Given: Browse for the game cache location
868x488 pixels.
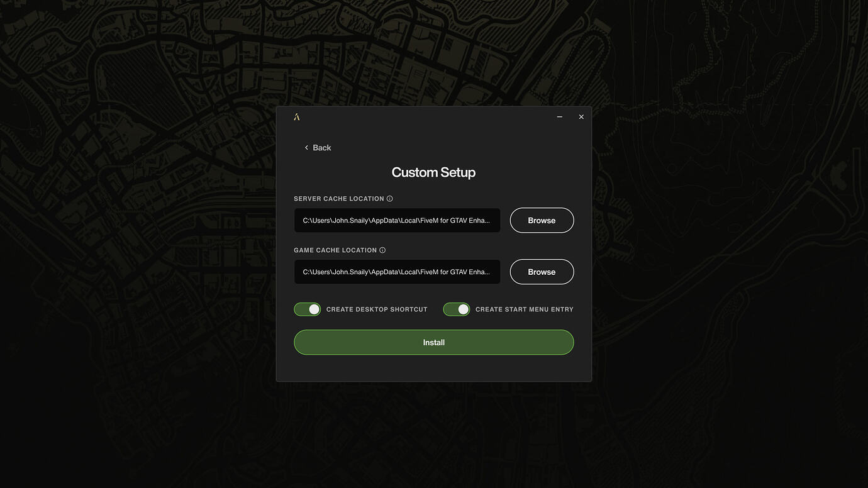Looking at the screenshot, I should (542, 272).
